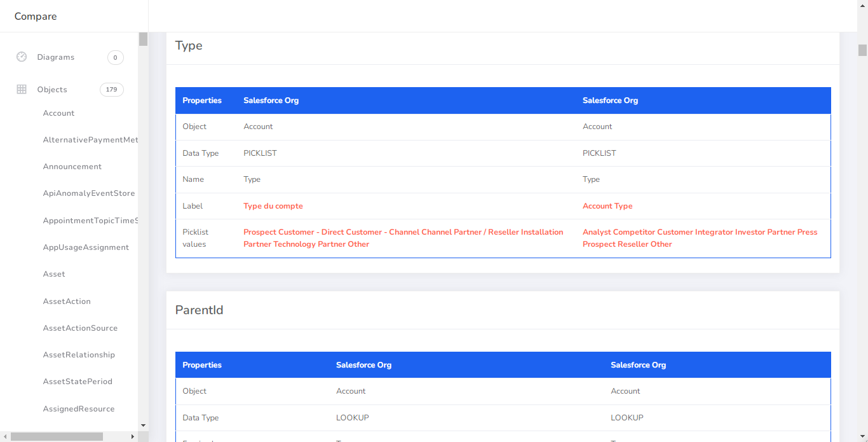Click the Diagrams gauge icon
Image resolution: width=868 pixels, height=442 pixels.
[22, 57]
